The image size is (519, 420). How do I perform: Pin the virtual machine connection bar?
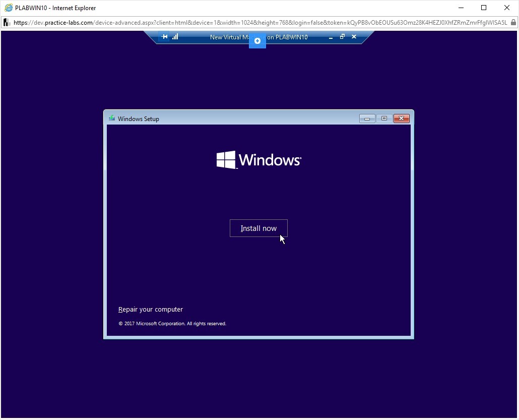pyautogui.click(x=164, y=37)
